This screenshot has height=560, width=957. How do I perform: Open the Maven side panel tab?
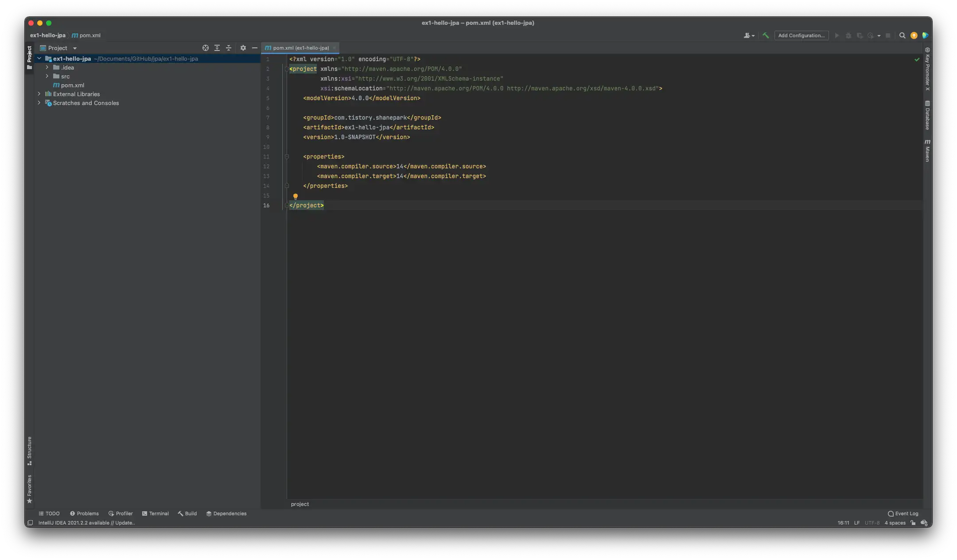[927, 151]
